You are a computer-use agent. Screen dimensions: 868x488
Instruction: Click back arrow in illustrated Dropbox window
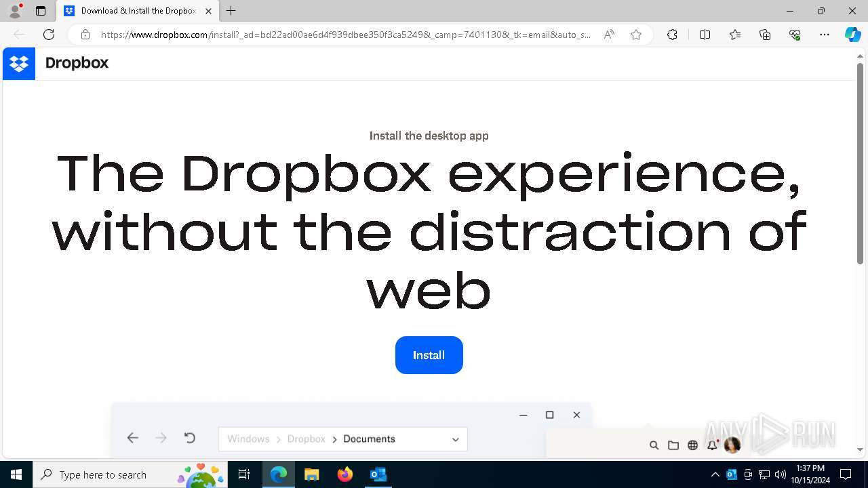click(133, 439)
